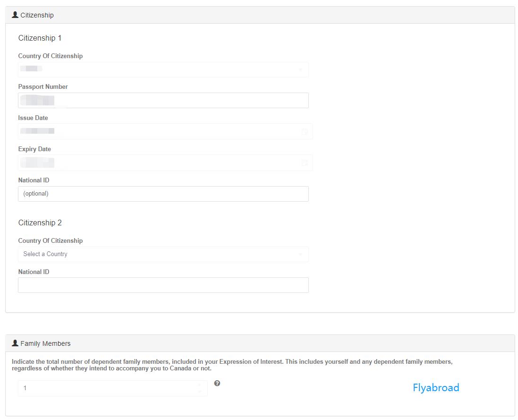Screen dimensions: 518x420
Task: Click the Citizenship 1 country dropdown arrow
Action: click(x=300, y=70)
